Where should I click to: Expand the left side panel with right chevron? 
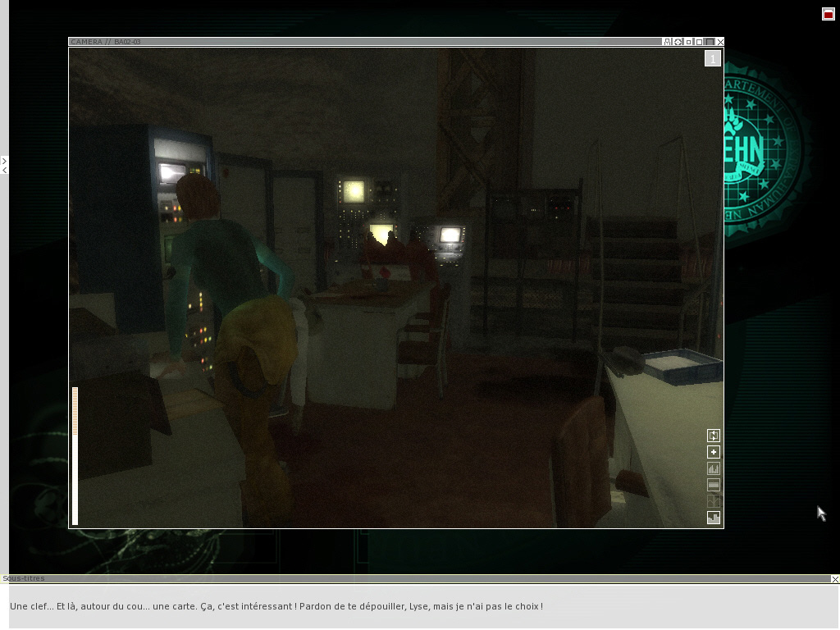[x=4, y=161]
